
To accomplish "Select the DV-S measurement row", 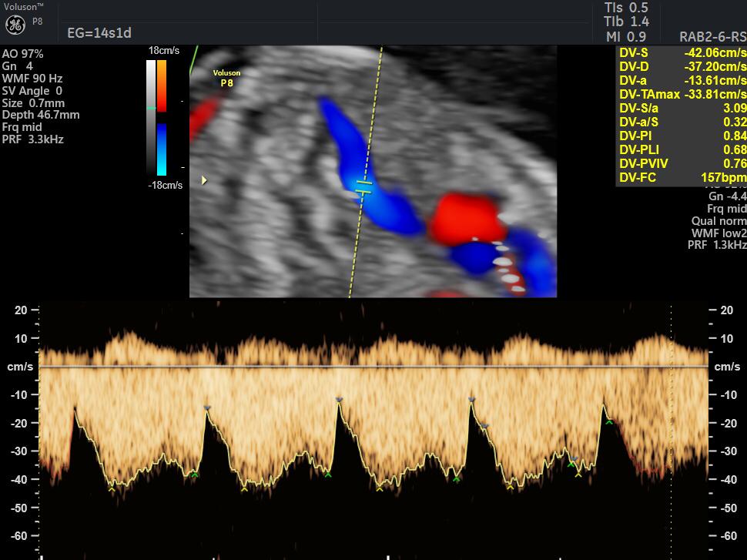I will pos(682,53).
